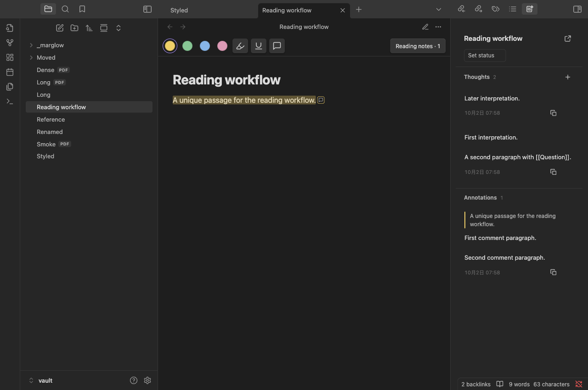
Task: Expand the _marglow folder
Action: (31, 45)
